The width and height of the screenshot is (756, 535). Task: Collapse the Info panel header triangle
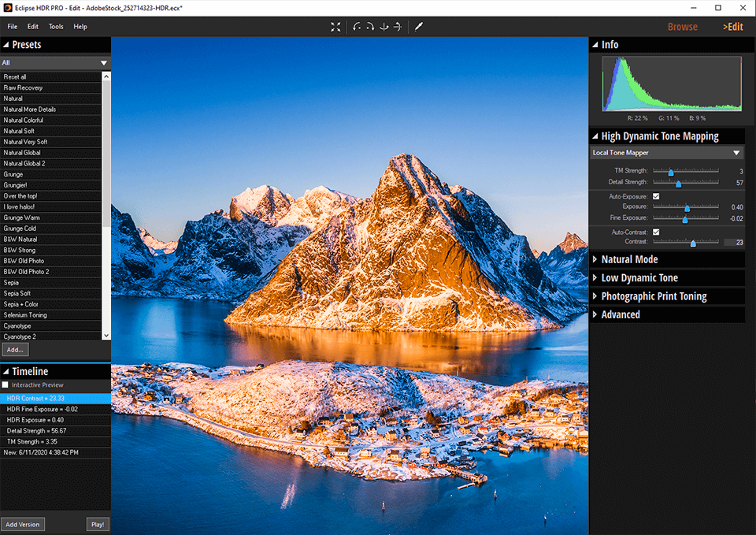click(596, 45)
